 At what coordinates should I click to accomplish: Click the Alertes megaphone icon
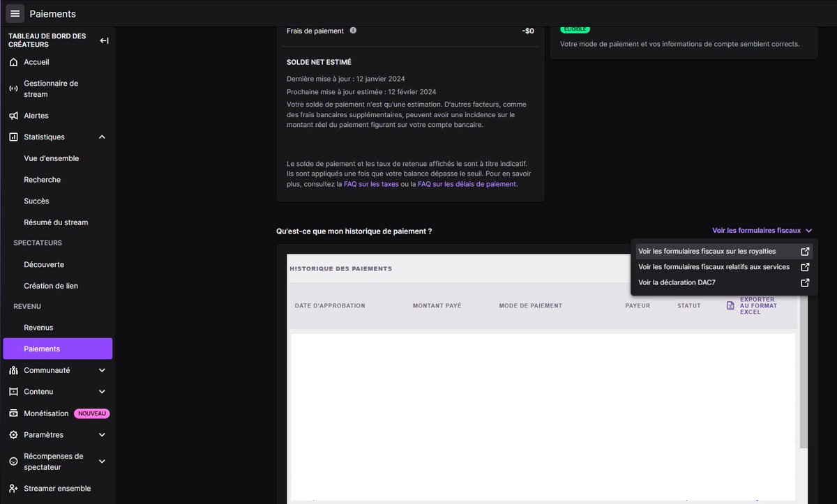pyautogui.click(x=13, y=116)
